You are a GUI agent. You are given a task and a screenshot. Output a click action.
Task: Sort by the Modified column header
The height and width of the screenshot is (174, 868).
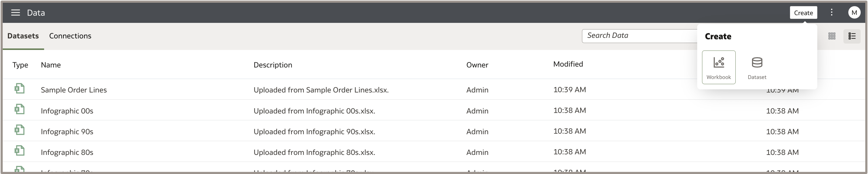pyautogui.click(x=568, y=64)
